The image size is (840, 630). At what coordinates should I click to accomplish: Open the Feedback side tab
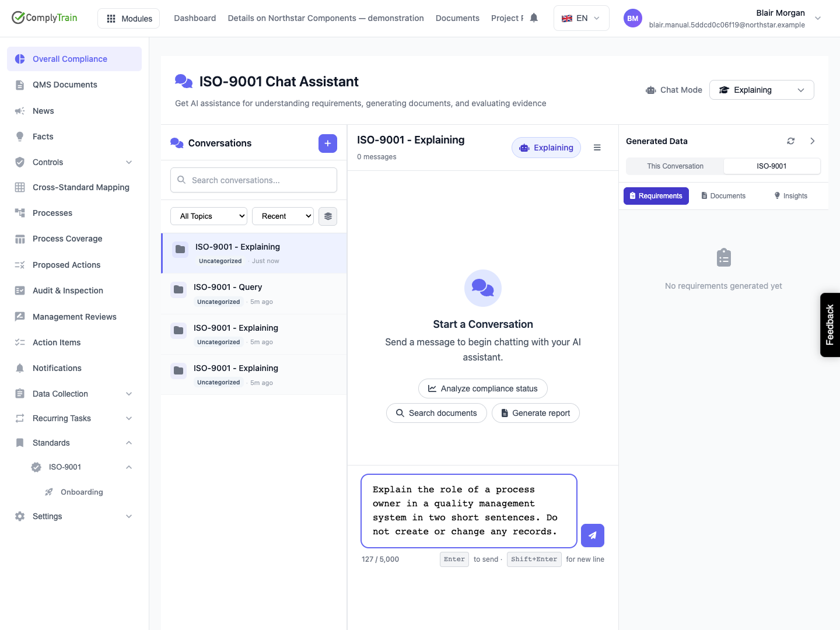click(830, 325)
